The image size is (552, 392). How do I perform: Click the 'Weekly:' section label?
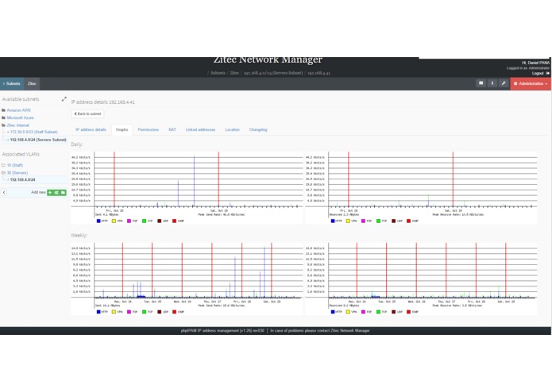(79, 236)
